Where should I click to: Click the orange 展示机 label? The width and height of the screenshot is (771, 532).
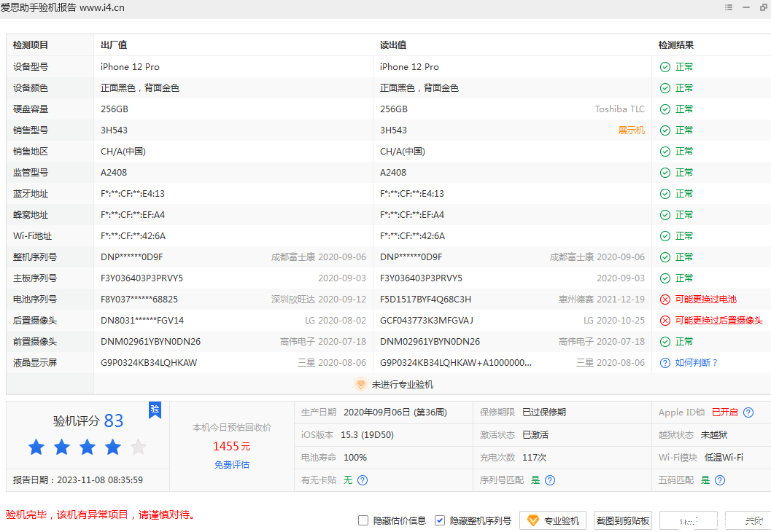(x=632, y=130)
